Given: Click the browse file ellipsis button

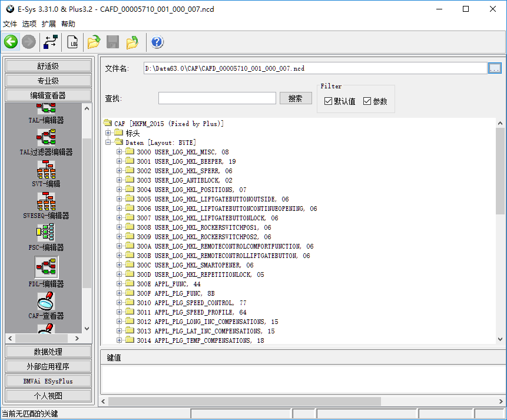Looking at the screenshot, I should [495, 68].
